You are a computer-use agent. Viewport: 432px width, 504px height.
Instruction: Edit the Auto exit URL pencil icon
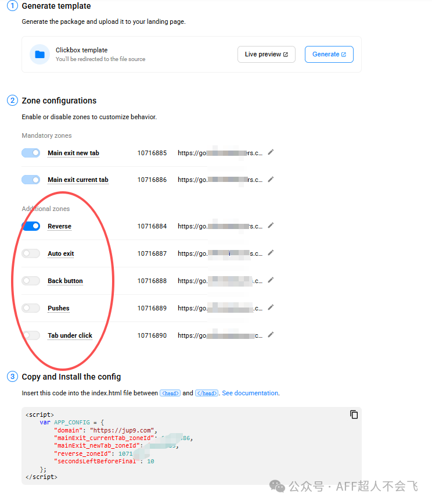coord(271,253)
